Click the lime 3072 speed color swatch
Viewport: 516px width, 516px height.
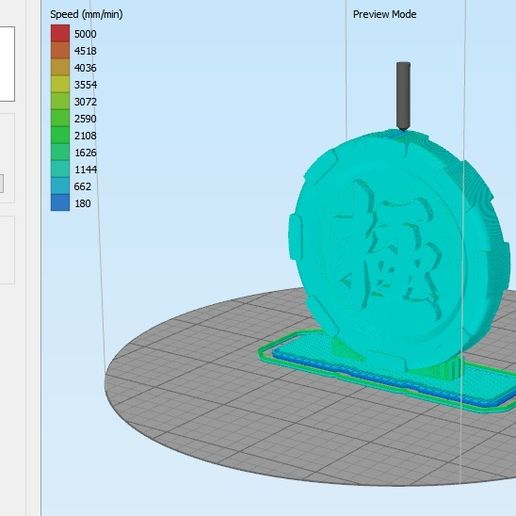click(60, 101)
